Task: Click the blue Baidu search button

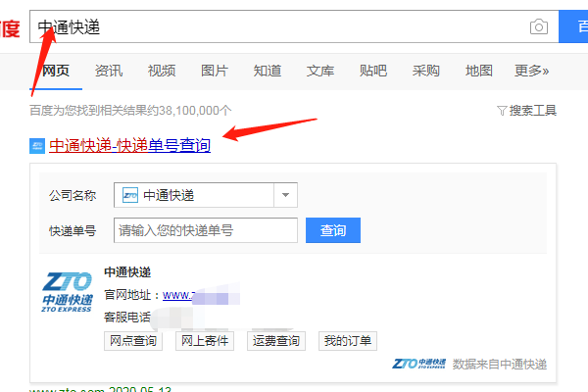Action: point(573,26)
